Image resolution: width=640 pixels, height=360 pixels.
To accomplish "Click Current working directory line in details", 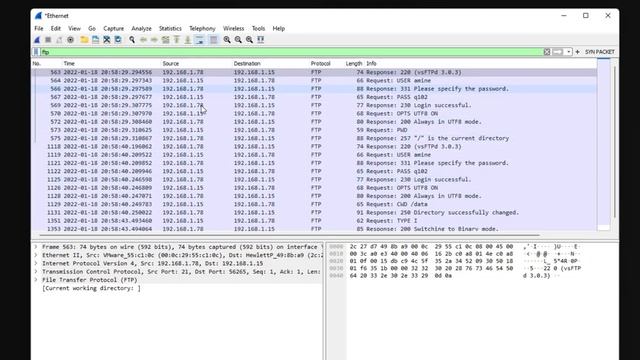I will (91, 288).
